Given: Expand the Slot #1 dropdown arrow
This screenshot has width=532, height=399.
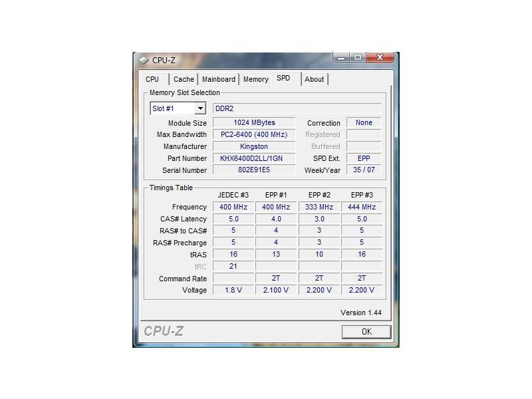Looking at the screenshot, I should click(x=201, y=108).
